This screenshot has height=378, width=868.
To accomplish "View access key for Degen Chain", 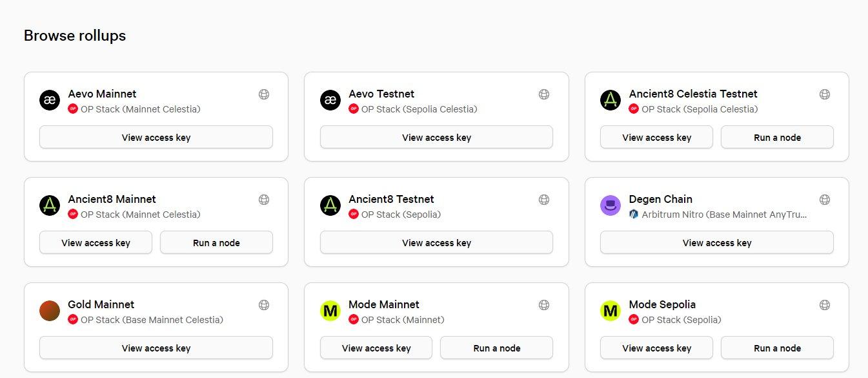I will pyautogui.click(x=716, y=243).
